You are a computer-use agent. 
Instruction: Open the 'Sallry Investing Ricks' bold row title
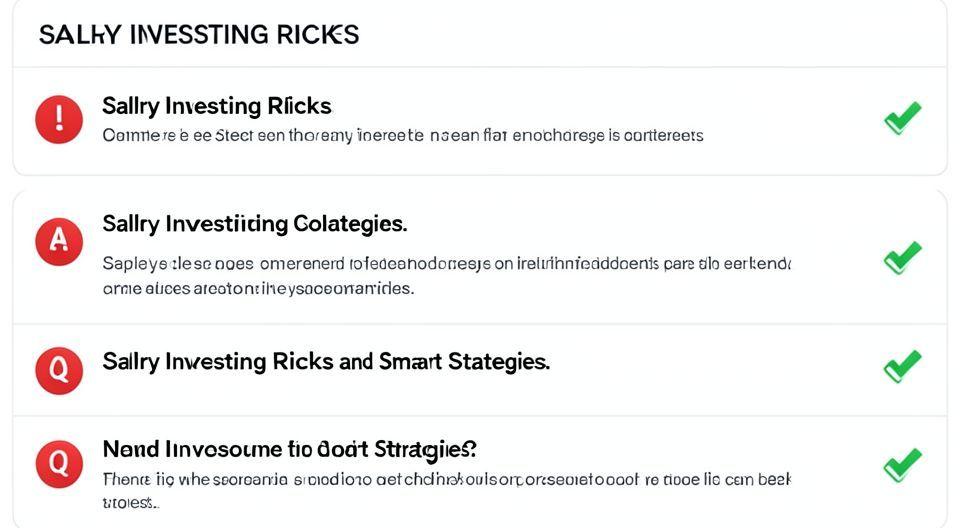click(x=216, y=106)
